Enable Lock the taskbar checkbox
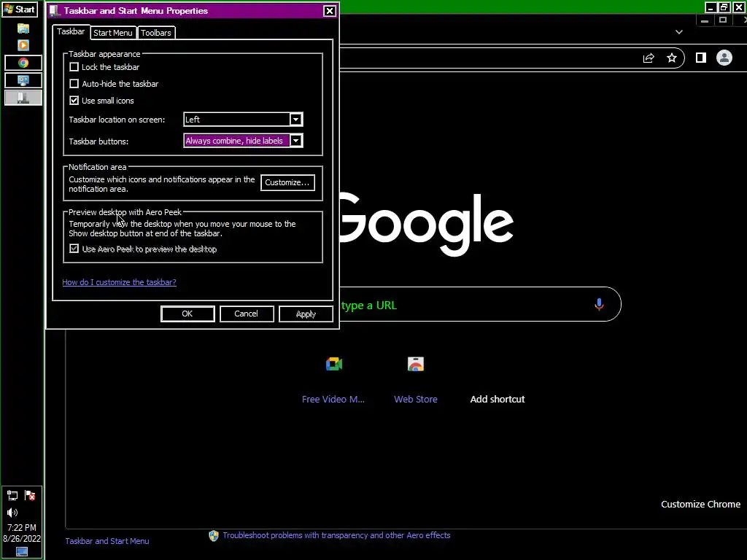747x560 pixels. [x=74, y=67]
